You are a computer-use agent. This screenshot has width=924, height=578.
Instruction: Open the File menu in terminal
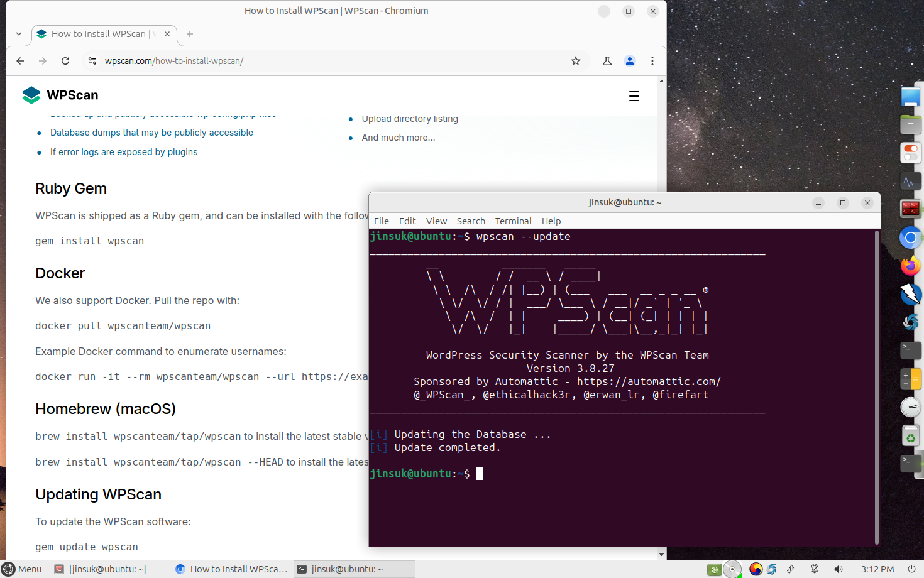coord(382,221)
